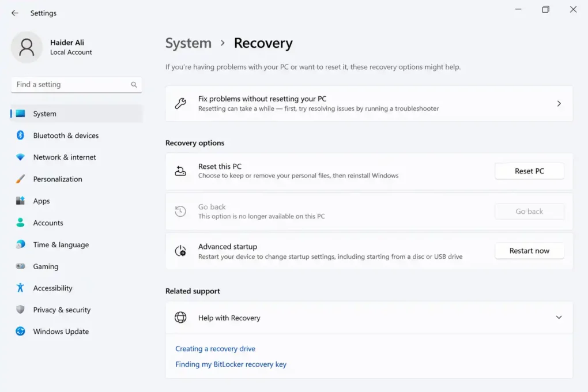Viewport: 588px width, 392px height.
Task: Select Accounts in the sidebar
Action: [x=77, y=223]
